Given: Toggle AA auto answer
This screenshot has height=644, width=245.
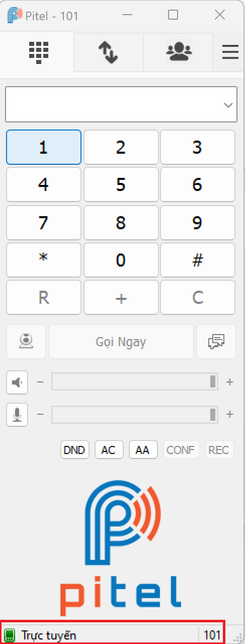Looking at the screenshot, I should (143, 449).
